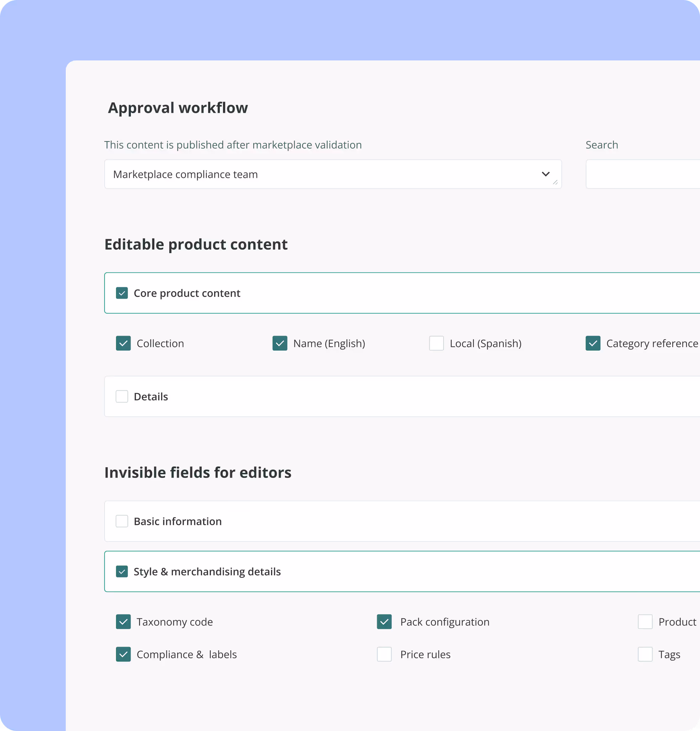Check the Basic information checkbox
This screenshot has width=700, height=731.
click(122, 521)
